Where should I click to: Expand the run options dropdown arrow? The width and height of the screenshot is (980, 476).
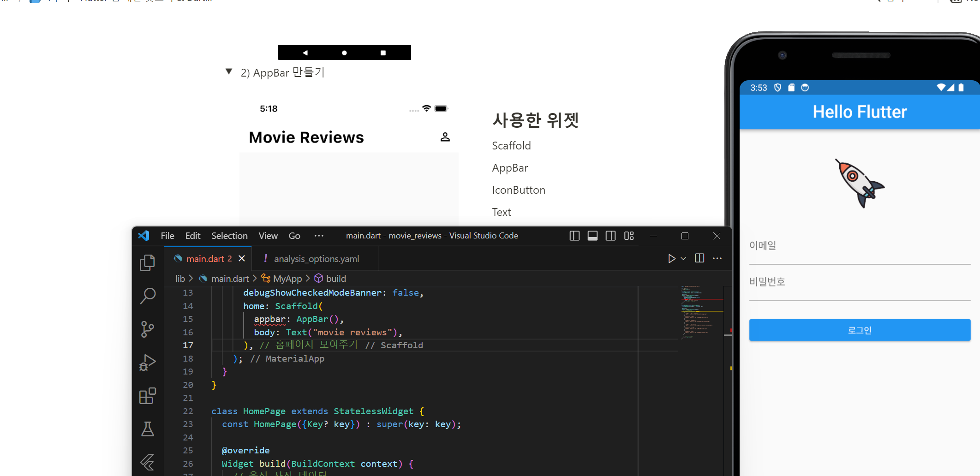point(683,258)
